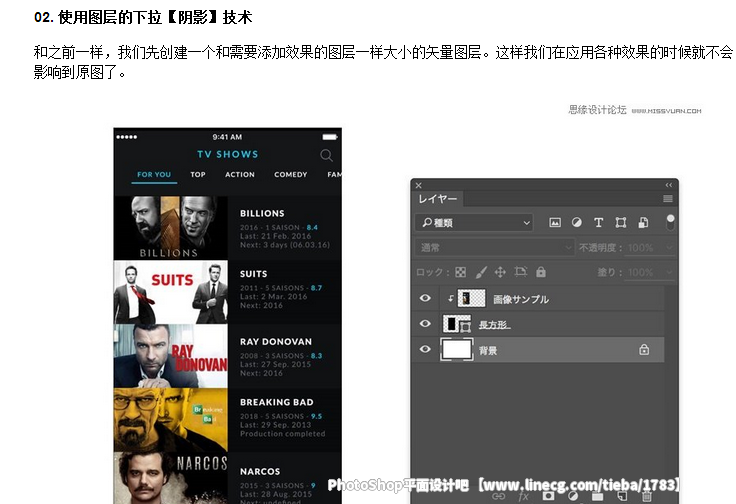Click the heading 02. 使用图层的下拉【阴影】技术
736x504 pixels.
pyautogui.click(x=143, y=17)
